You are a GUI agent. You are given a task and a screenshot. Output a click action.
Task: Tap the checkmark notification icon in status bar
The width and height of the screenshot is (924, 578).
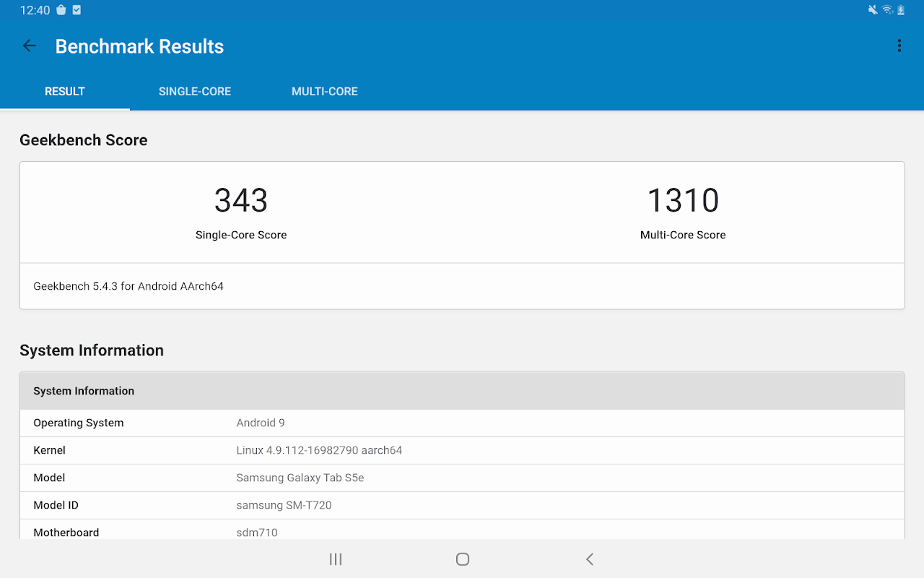pos(77,10)
